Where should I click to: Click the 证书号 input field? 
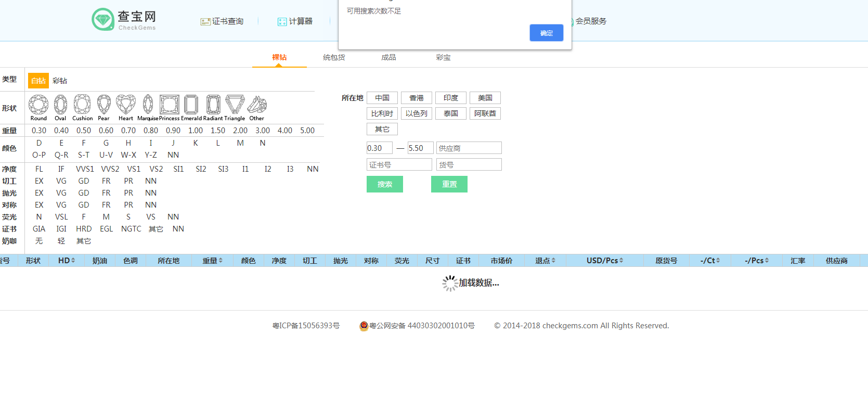pos(399,165)
